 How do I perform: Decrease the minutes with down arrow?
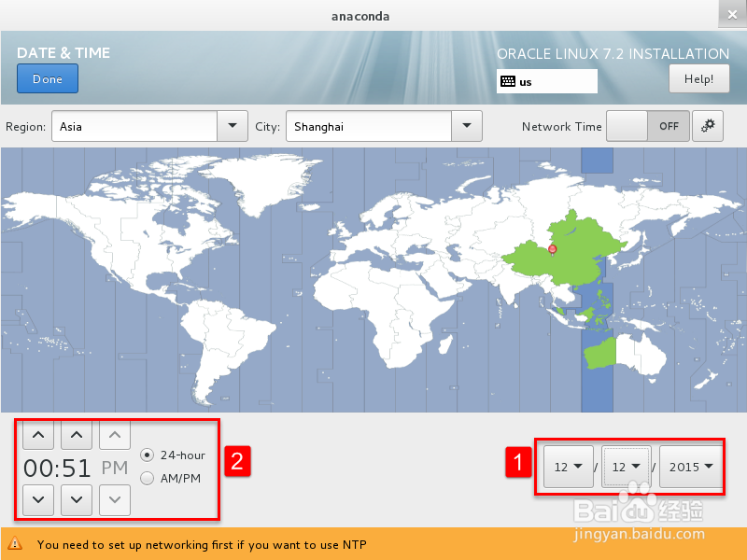coord(77,500)
